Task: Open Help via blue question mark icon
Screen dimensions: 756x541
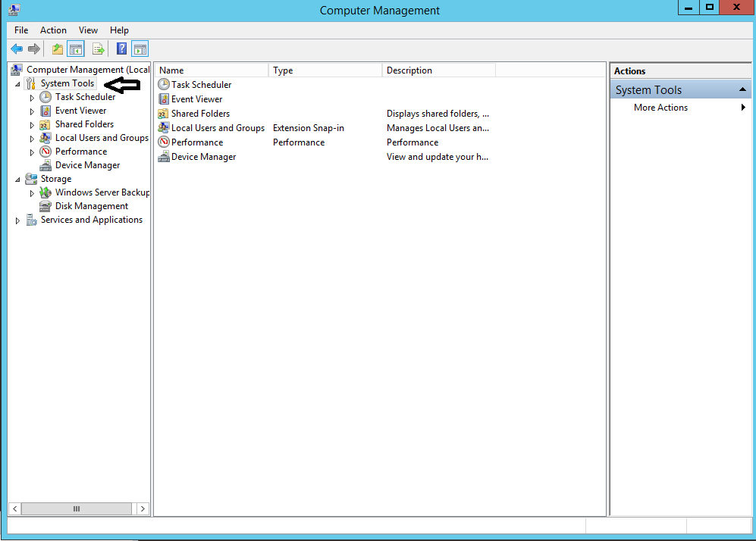Action: pyautogui.click(x=121, y=49)
